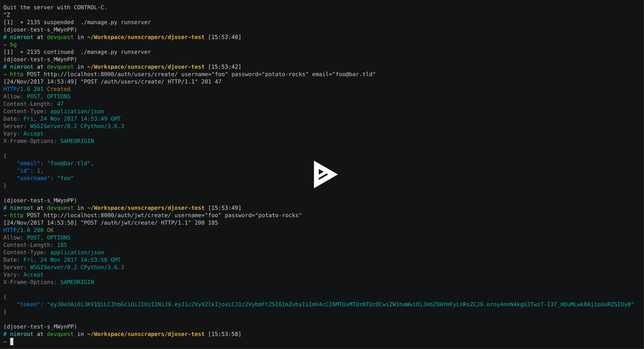Click the 'bg' command text
The image size is (644, 349).
click(x=13, y=45)
